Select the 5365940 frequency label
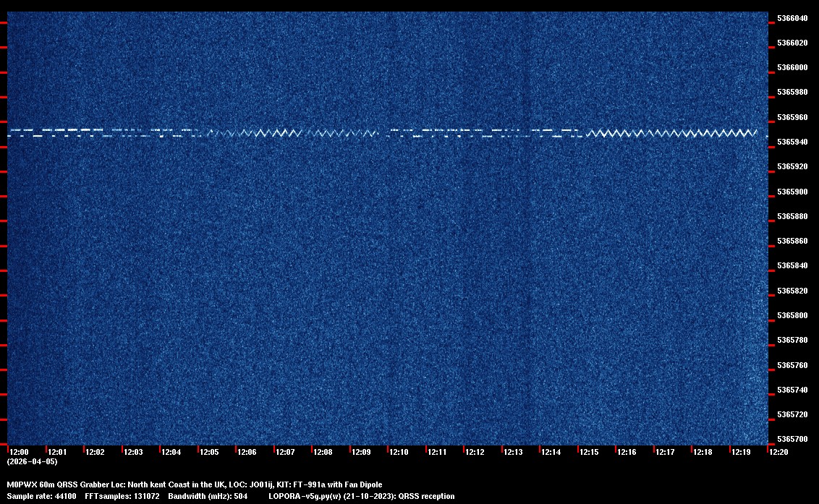This screenshot has width=819, height=504. pyautogui.click(x=792, y=142)
